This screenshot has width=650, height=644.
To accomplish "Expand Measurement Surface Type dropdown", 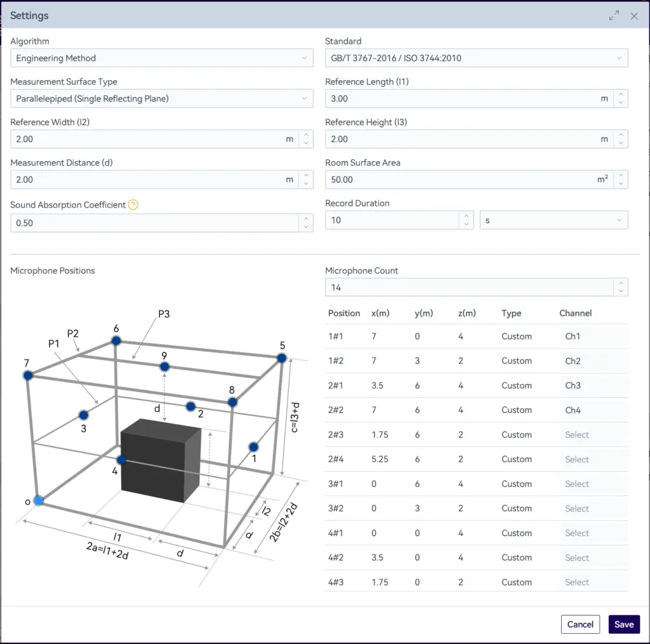I will coord(161,99).
